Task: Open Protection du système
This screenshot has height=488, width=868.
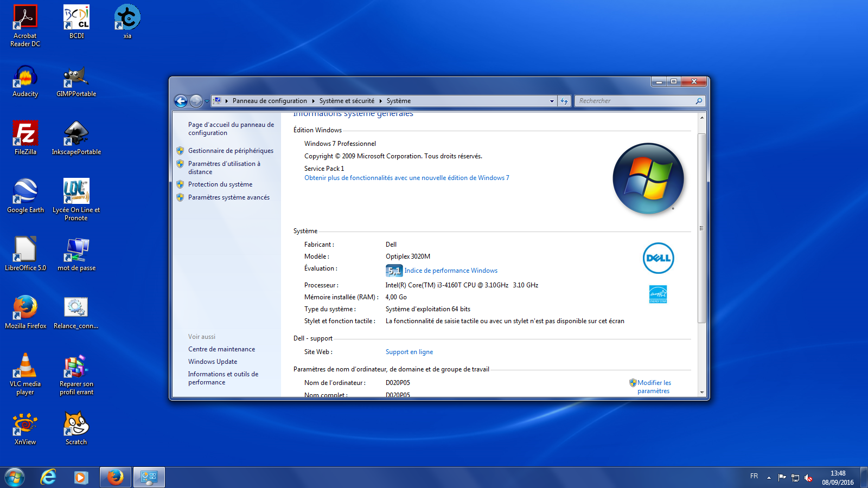Action: click(220, 184)
